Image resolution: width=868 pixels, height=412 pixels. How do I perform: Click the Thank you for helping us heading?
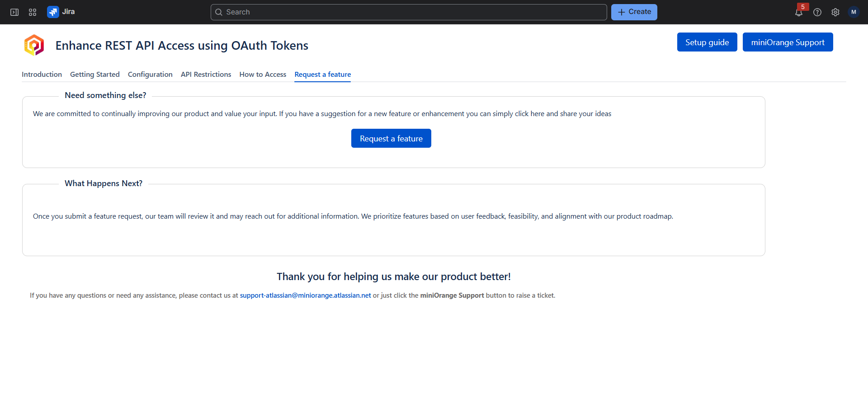(x=394, y=276)
